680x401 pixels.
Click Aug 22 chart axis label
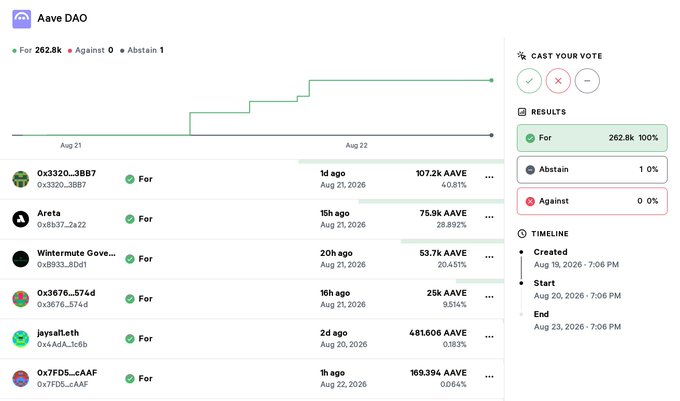(356, 146)
